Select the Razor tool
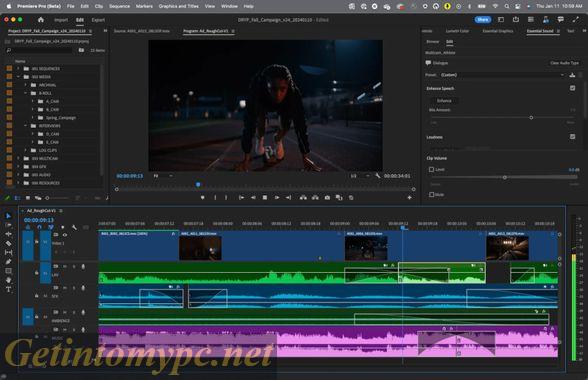The image size is (588, 380). tap(9, 243)
